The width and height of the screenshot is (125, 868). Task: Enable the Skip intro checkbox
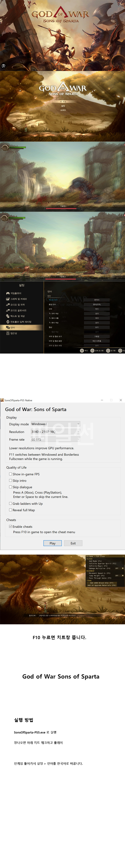(x=10, y=481)
